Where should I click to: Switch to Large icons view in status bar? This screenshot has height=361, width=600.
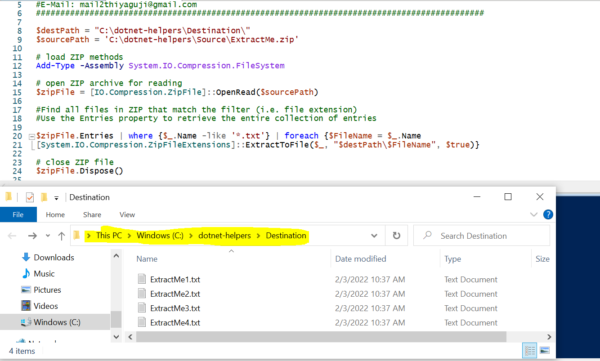click(x=545, y=350)
